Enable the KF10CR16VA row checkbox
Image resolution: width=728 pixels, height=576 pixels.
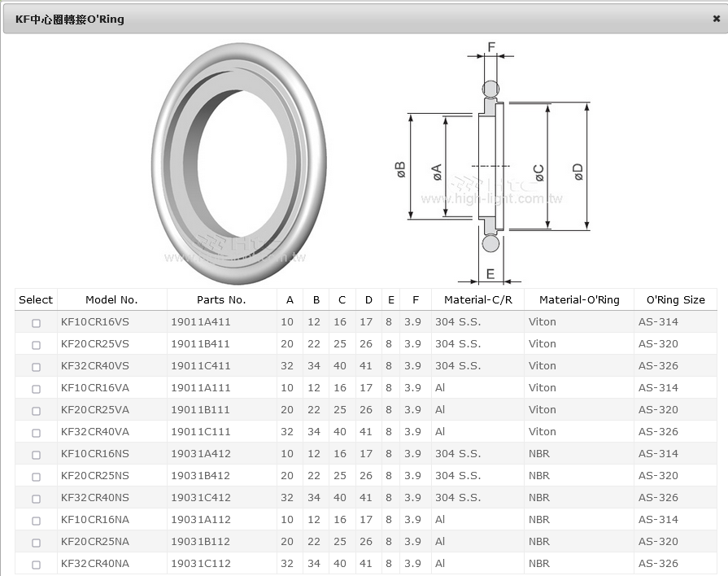coord(36,389)
